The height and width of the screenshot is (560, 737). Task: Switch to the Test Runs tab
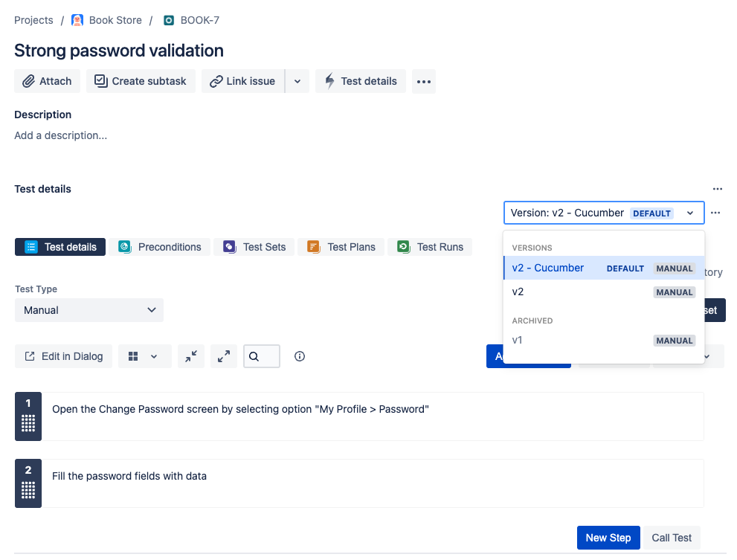point(430,247)
